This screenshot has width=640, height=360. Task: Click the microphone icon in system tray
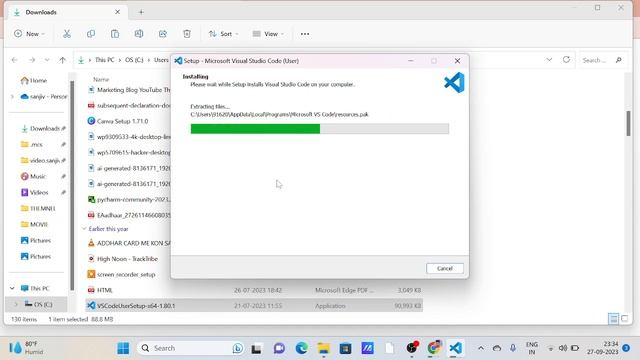click(x=513, y=348)
